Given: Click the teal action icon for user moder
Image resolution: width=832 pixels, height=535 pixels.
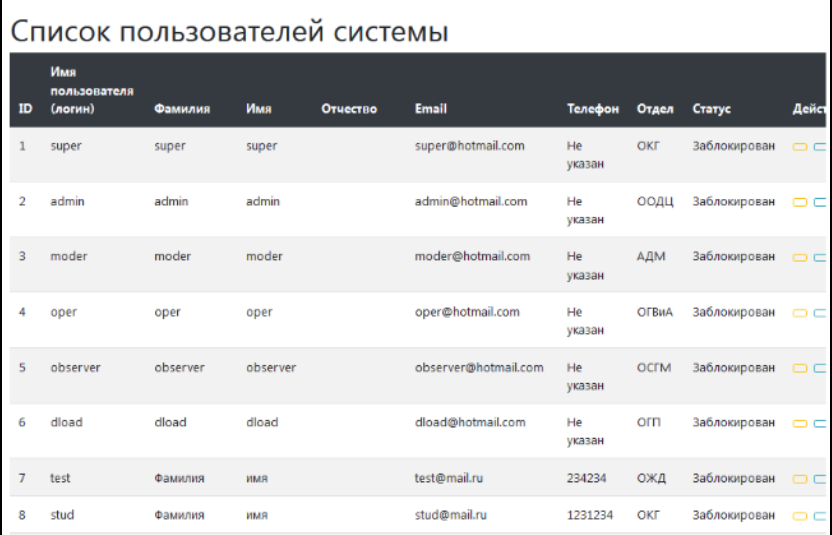Looking at the screenshot, I should tap(820, 257).
